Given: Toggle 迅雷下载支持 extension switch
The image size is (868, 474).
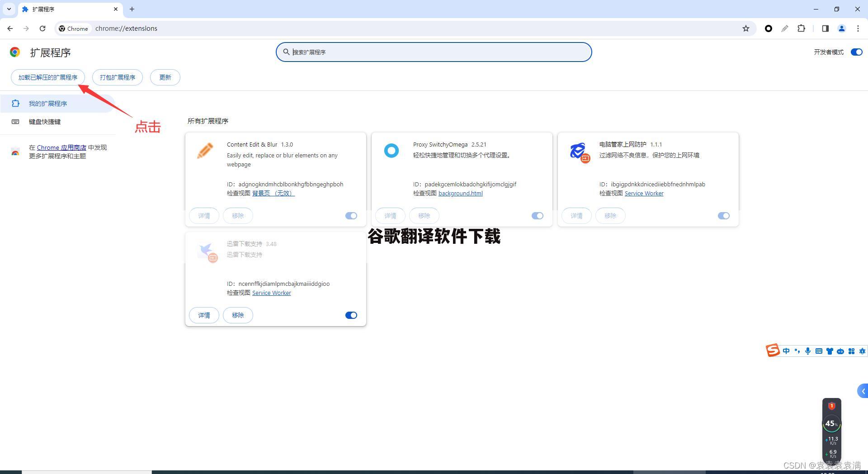Looking at the screenshot, I should click(351, 315).
